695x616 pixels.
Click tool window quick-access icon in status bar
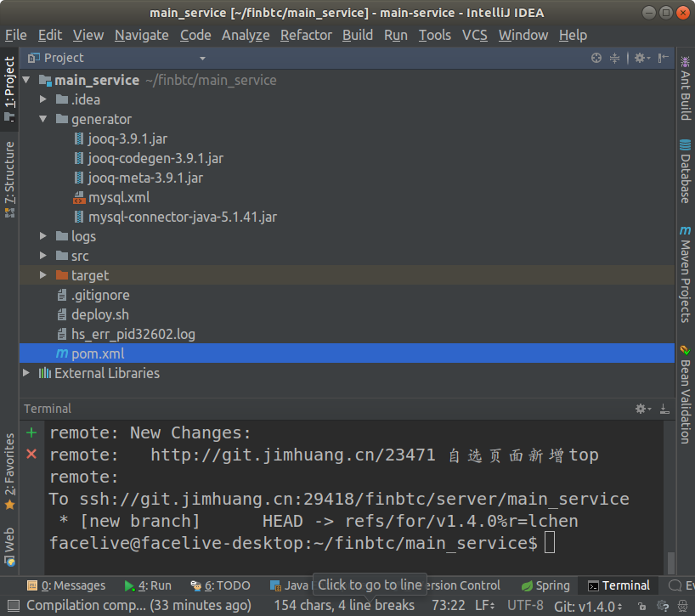[x=14, y=605]
